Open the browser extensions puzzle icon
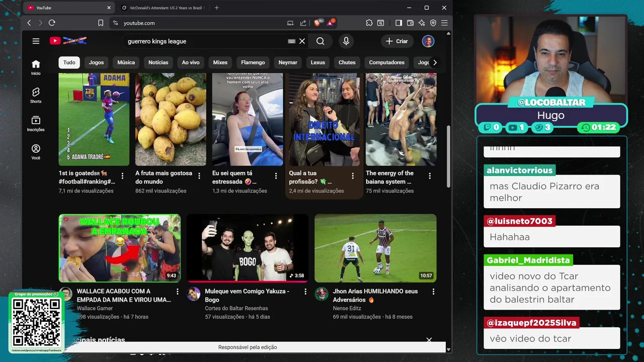The image size is (644, 362). 369,23
